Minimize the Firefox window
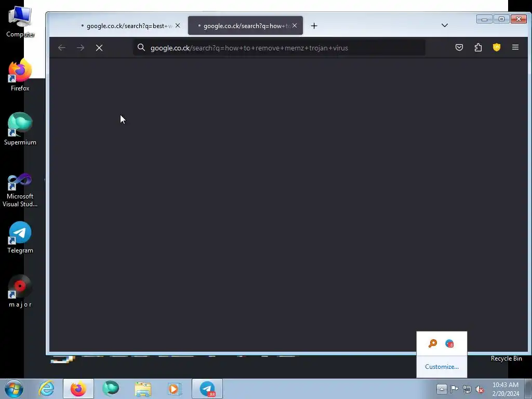532x399 pixels. 485,19
